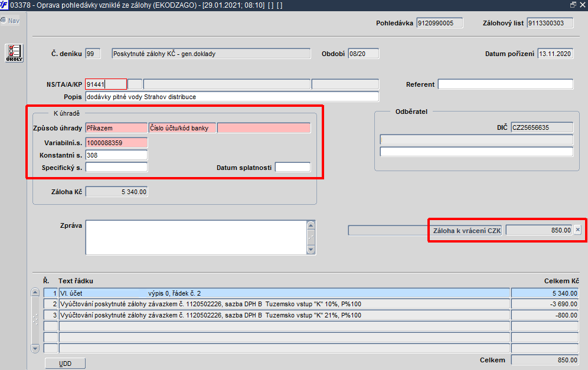Viewport: 588px width, 370px height.
Task: Click inside the Zpráva message text area
Action: [196, 237]
